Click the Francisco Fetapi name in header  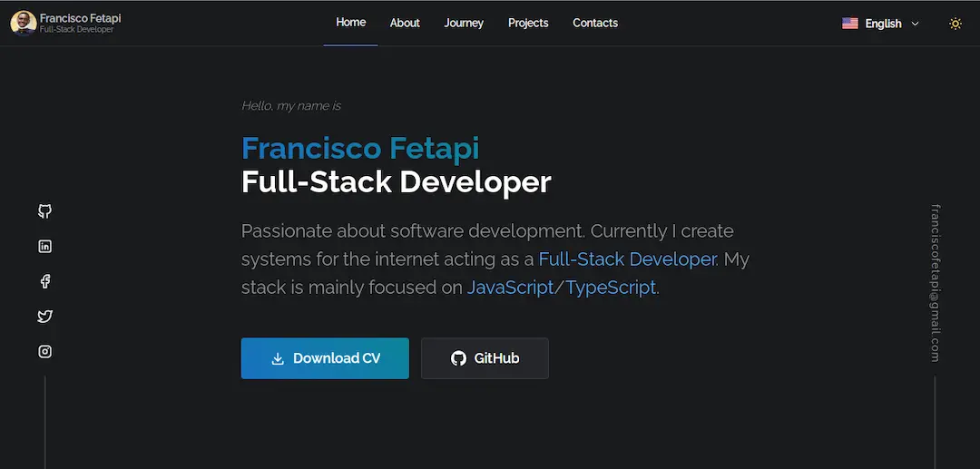coord(81,18)
